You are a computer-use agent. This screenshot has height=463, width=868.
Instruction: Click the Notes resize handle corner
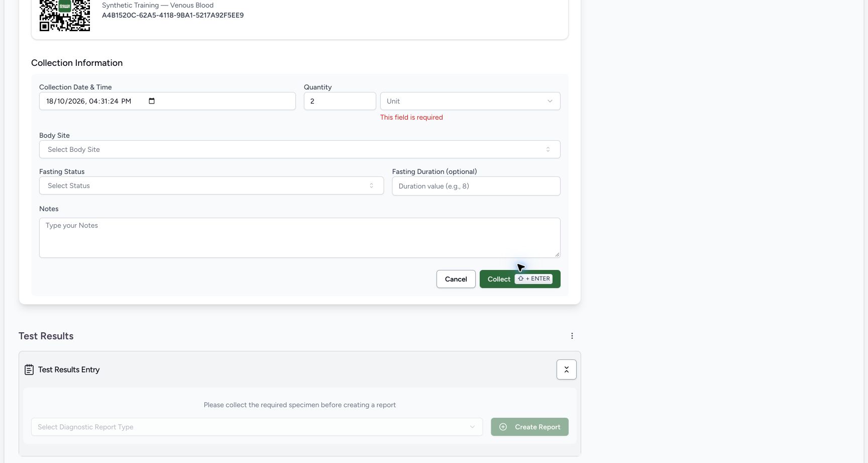point(557,255)
